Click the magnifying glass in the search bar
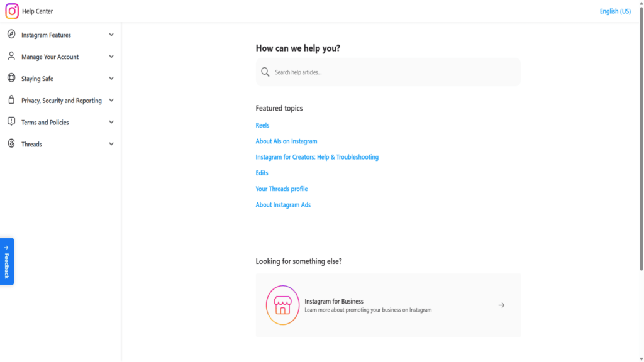Viewport: 644px width, 362px height. pyautogui.click(x=265, y=72)
